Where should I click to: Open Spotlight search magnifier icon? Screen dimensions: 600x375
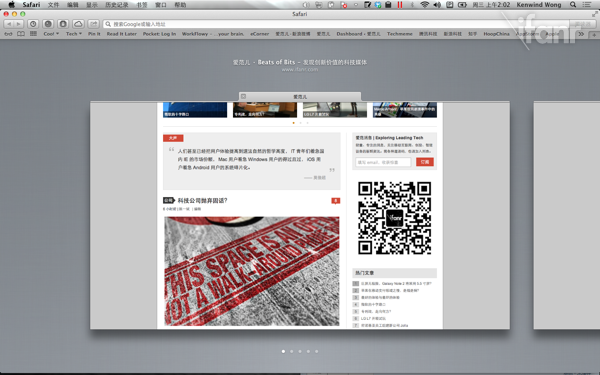573,5
